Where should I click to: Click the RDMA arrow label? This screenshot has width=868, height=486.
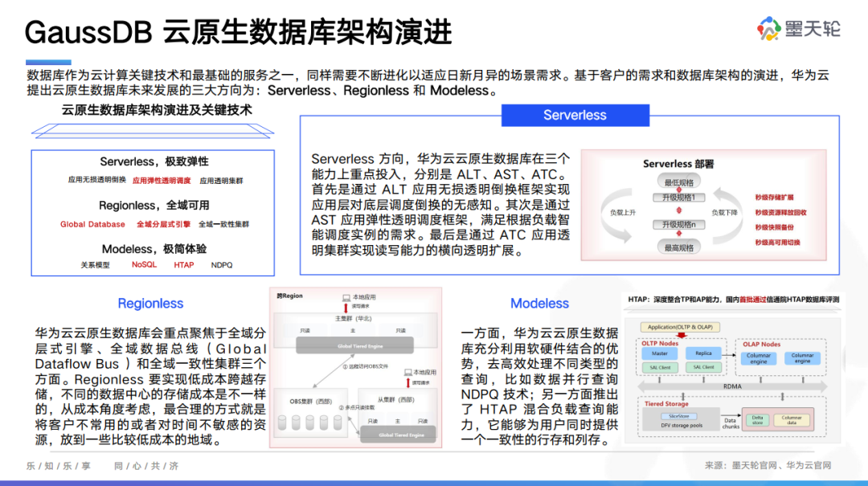click(732, 386)
